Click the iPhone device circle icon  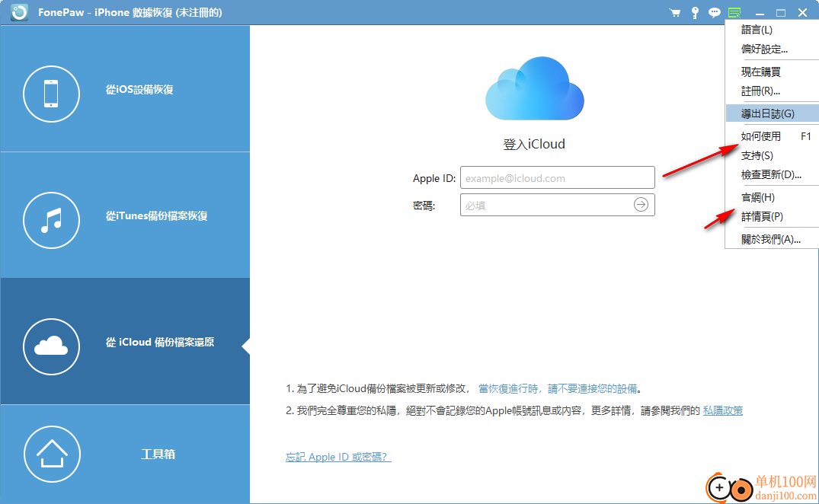pyautogui.click(x=51, y=94)
